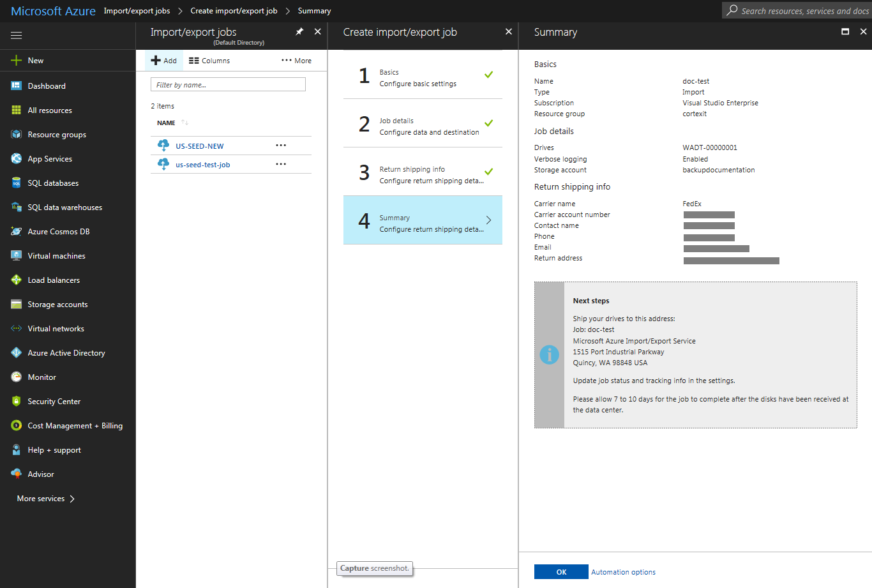Click the All resources grid icon
The image size is (872, 588).
click(x=17, y=110)
